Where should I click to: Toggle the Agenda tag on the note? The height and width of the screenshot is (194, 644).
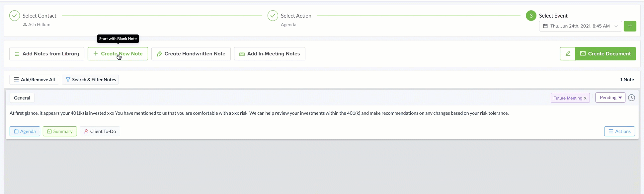(25, 131)
